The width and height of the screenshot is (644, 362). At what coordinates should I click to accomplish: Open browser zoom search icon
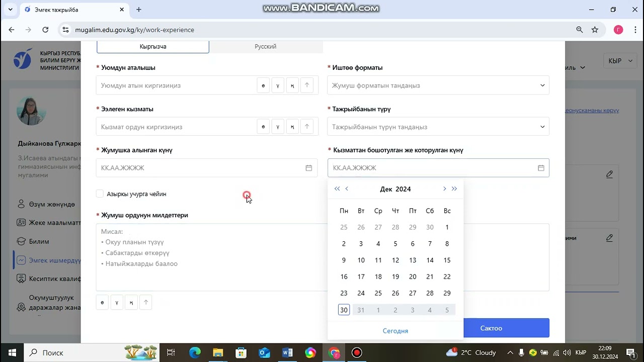pyautogui.click(x=580, y=30)
